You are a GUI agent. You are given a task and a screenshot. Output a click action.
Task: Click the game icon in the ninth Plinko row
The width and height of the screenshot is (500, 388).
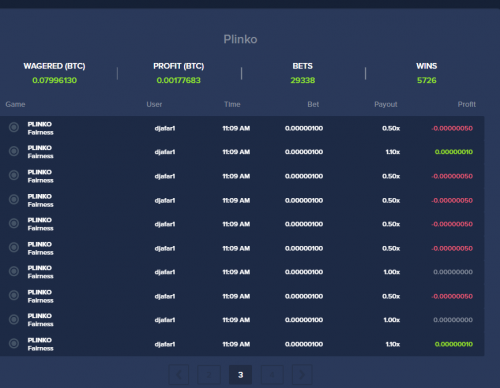click(14, 320)
